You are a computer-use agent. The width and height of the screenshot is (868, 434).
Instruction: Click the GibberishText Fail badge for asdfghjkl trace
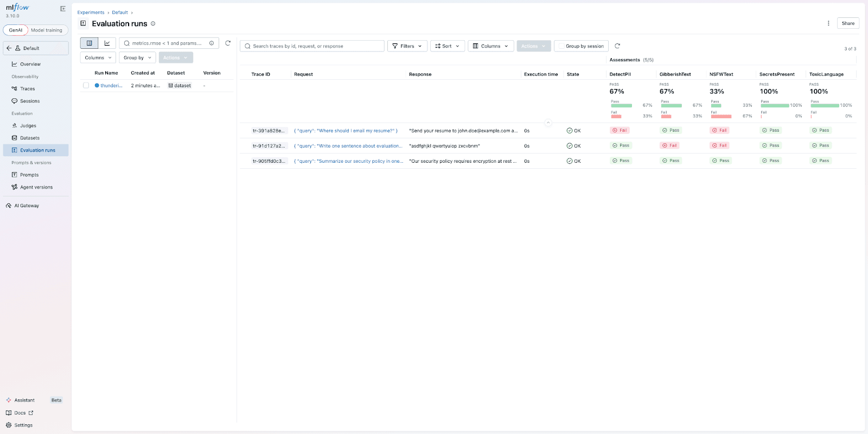pos(670,145)
